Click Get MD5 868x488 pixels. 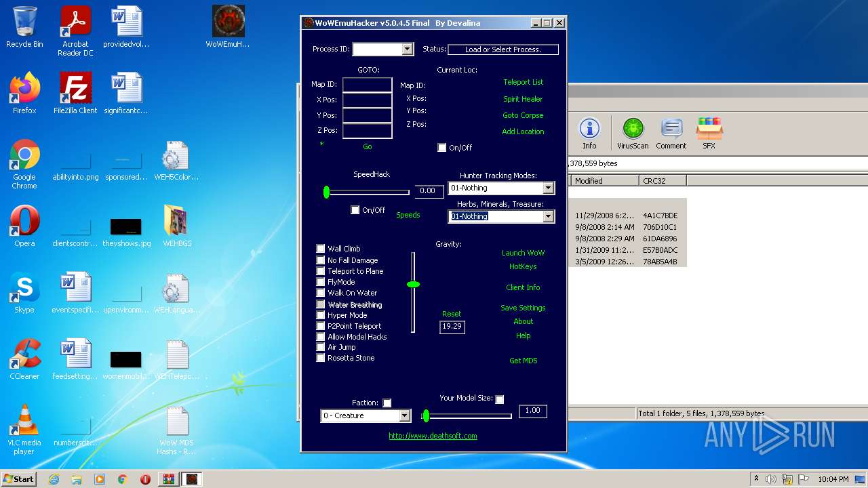pos(523,361)
